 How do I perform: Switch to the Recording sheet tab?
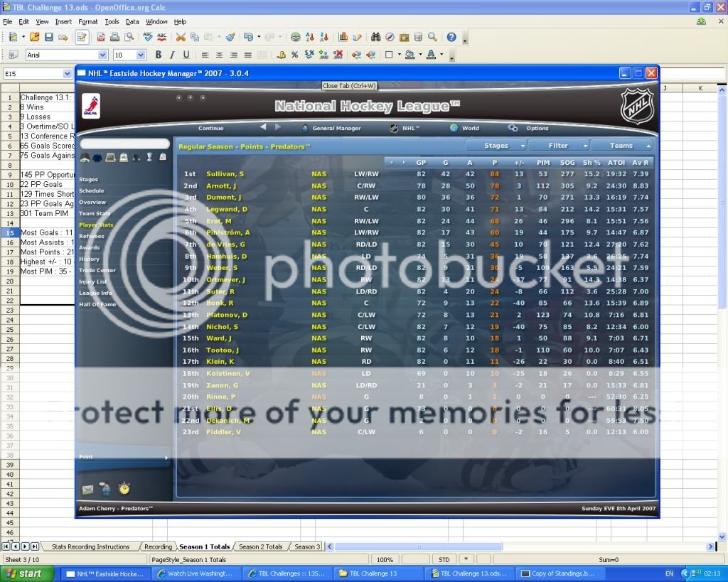click(x=158, y=546)
